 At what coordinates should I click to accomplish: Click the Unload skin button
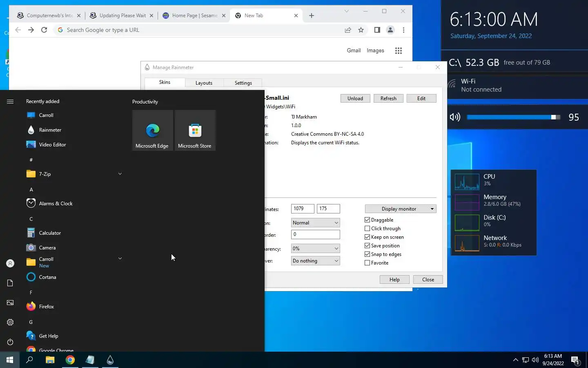355,99
